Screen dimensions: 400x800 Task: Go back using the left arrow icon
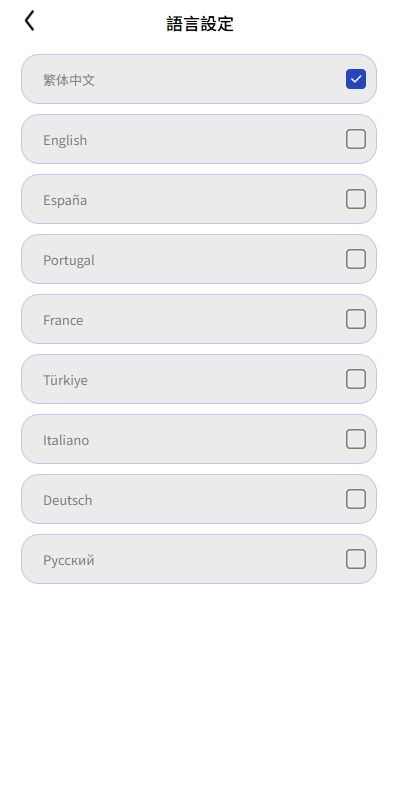tap(30, 21)
